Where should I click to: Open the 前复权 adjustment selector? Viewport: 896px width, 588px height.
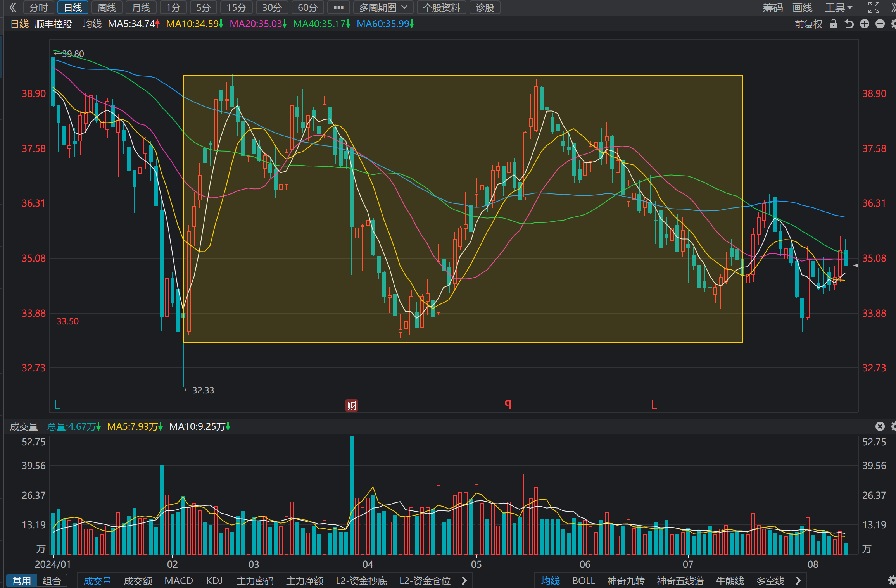point(808,24)
